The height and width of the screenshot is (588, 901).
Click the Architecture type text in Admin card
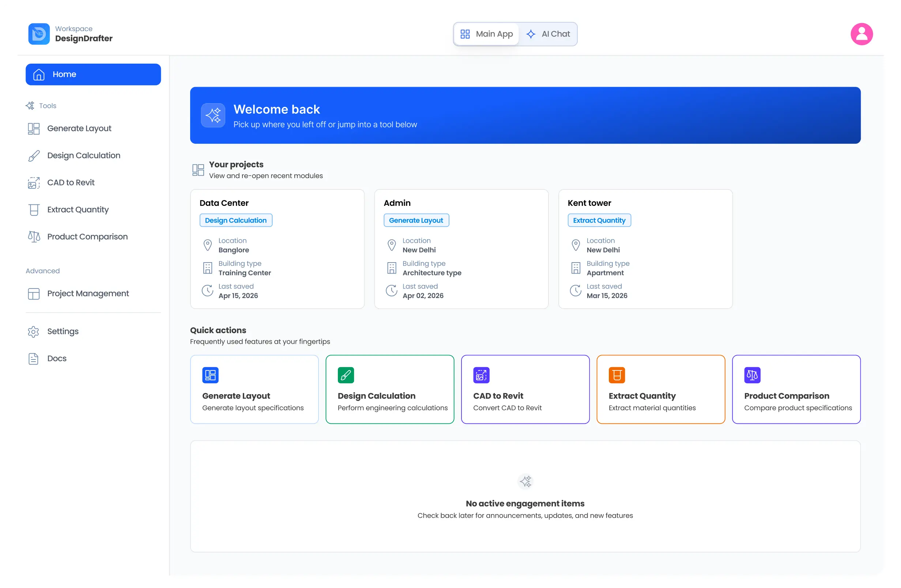[x=432, y=273]
